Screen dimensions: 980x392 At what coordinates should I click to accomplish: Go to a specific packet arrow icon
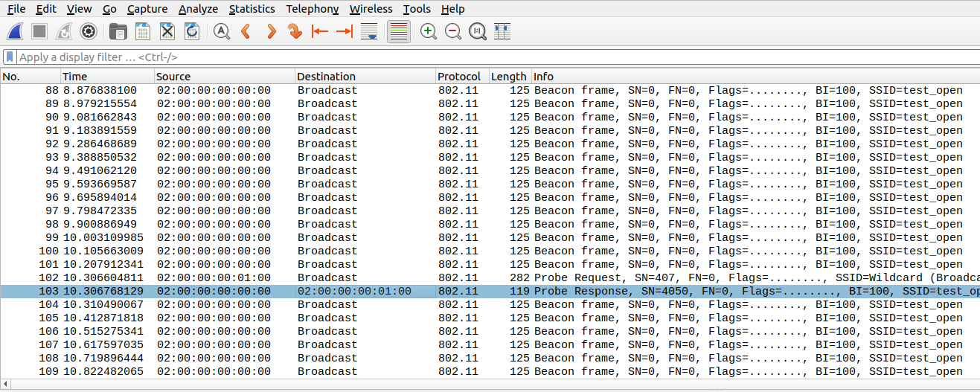click(x=295, y=31)
